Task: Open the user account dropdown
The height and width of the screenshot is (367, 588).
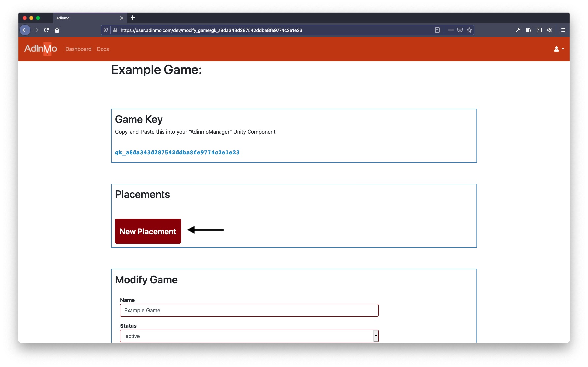Action: coord(559,49)
